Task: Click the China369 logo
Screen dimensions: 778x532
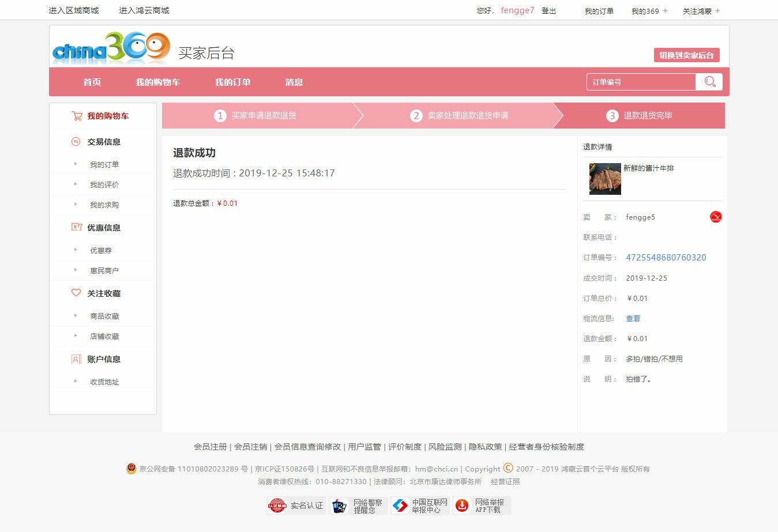Action: pos(111,48)
